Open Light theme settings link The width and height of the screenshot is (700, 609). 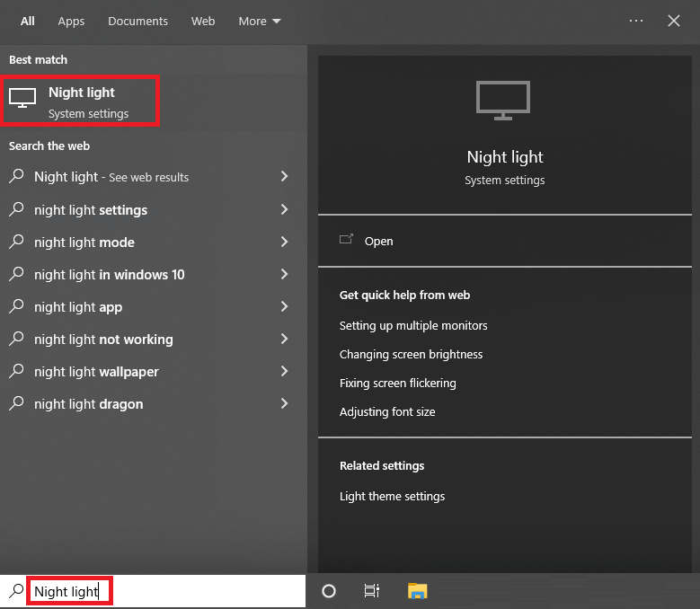coord(392,496)
